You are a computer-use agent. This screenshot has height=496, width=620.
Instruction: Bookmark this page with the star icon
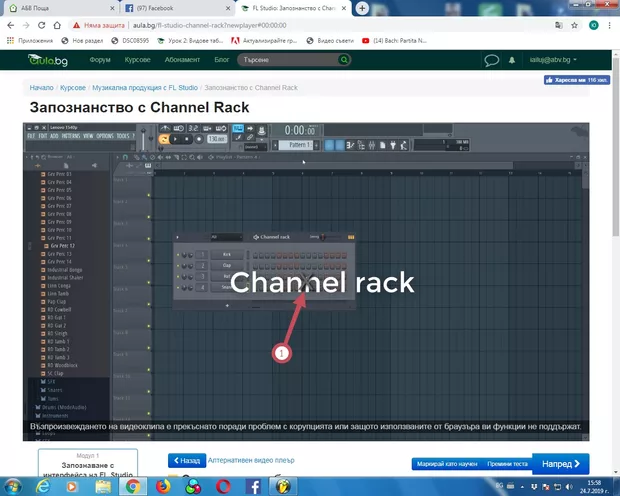coord(574,25)
